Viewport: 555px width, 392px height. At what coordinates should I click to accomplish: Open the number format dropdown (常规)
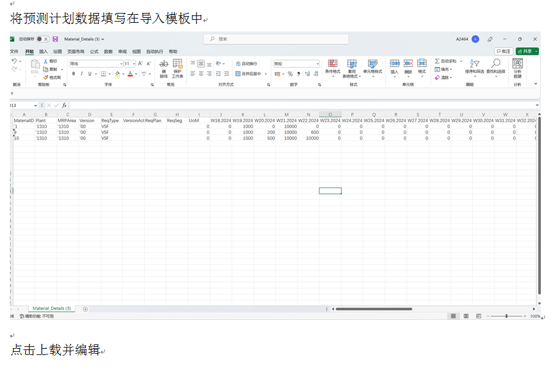click(317, 64)
